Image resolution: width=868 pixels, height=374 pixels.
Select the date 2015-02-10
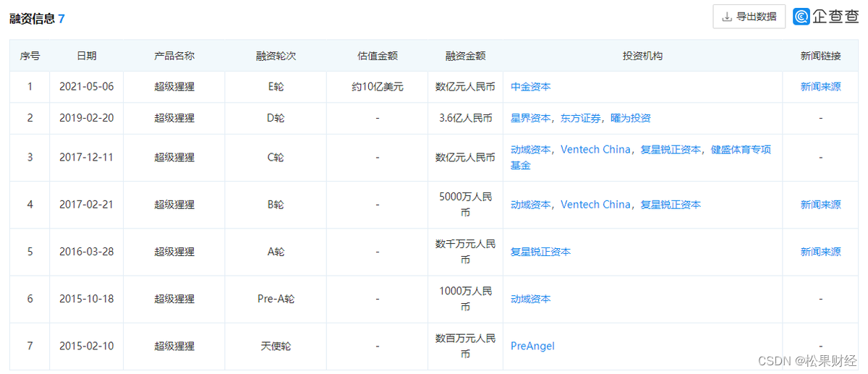click(87, 347)
